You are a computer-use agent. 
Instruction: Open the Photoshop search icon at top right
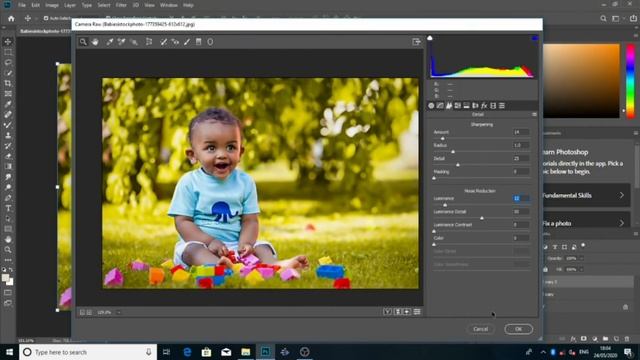click(603, 18)
